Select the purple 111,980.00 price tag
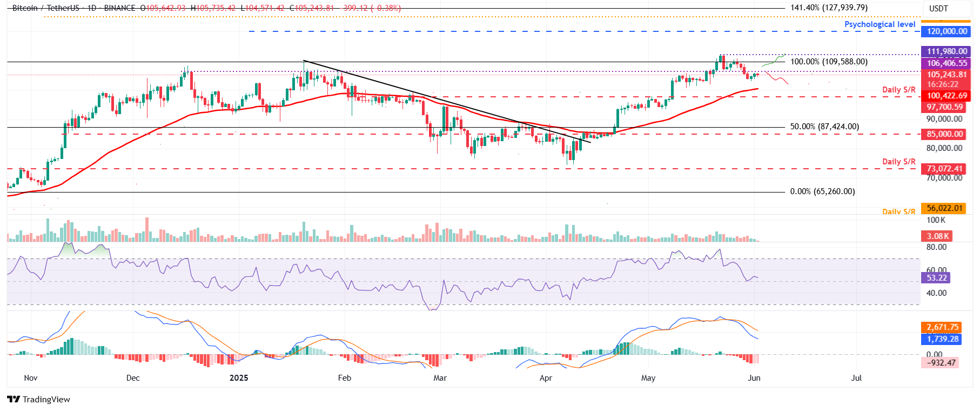The height and width of the screenshot is (411, 980). [x=947, y=51]
